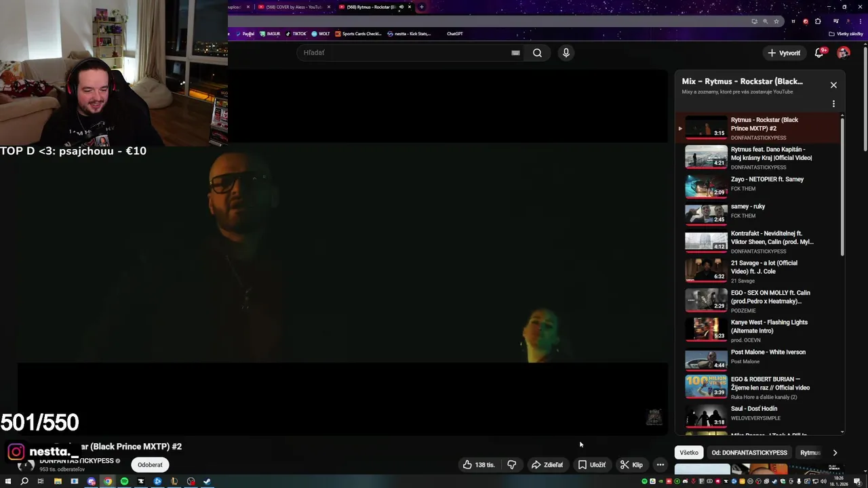Open Windows notification center
This screenshot has height=488, width=868.
coord(857,481)
